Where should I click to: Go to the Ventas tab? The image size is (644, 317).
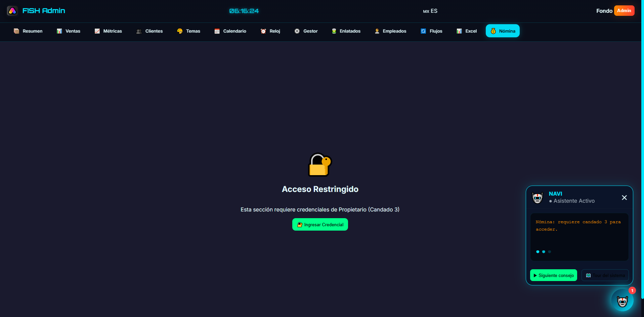tap(69, 31)
